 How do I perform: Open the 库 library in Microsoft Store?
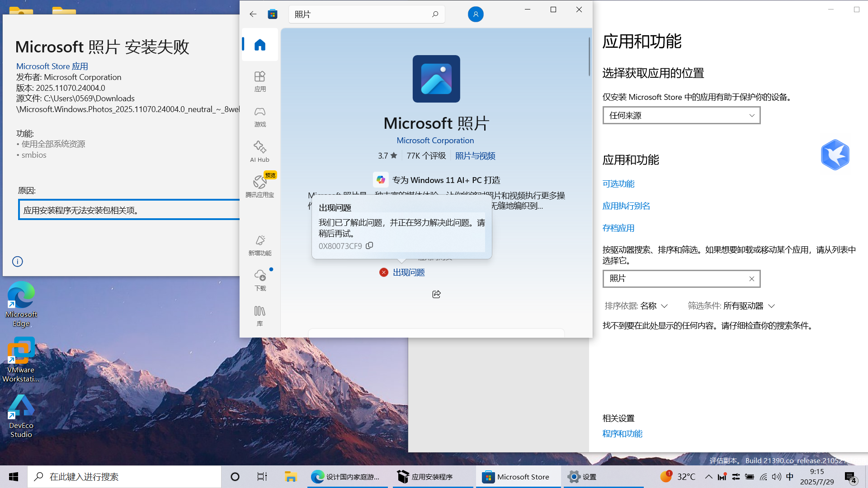(x=260, y=315)
